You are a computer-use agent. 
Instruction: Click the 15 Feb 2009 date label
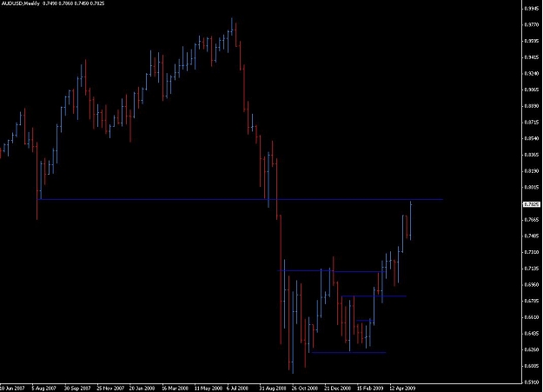tap(370, 389)
